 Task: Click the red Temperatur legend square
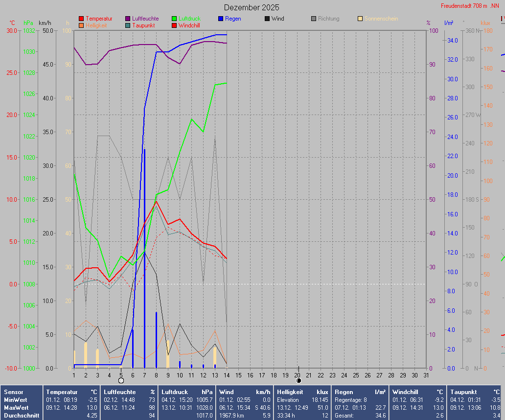[81, 19]
